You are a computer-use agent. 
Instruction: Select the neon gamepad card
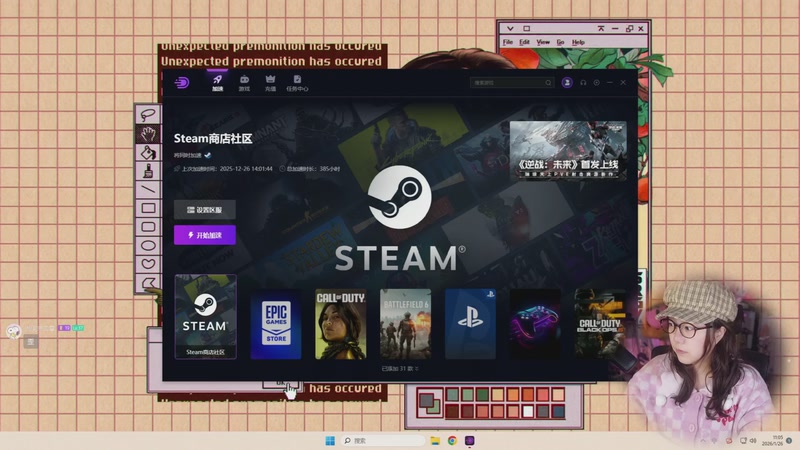(x=535, y=324)
